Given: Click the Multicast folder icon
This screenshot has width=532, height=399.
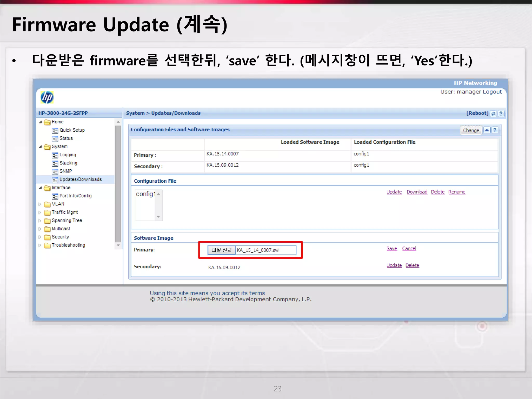Looking at the screenshot, I should [47, 229].
